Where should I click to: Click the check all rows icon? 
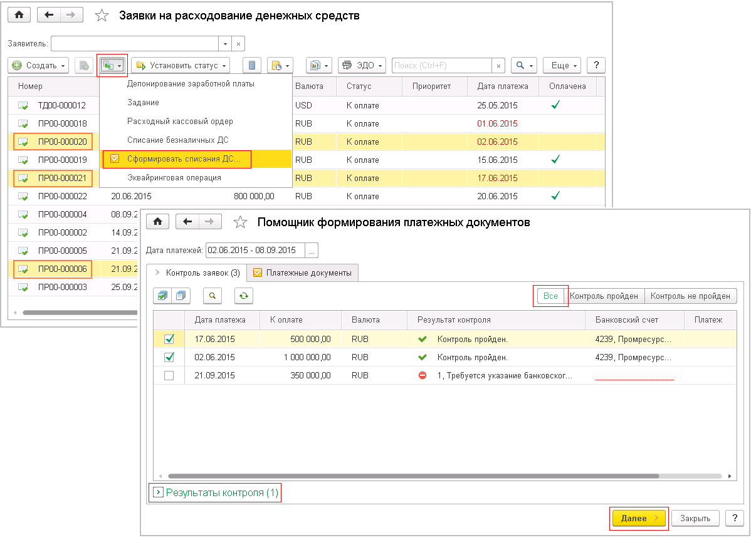163,296
